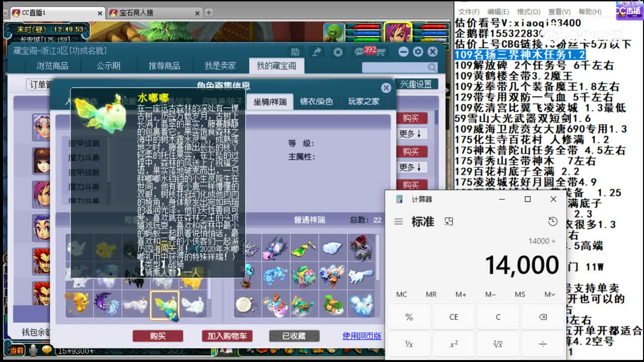
Task: Open the 藏宝阁 settings gear icon
Action: pos(418,51)
